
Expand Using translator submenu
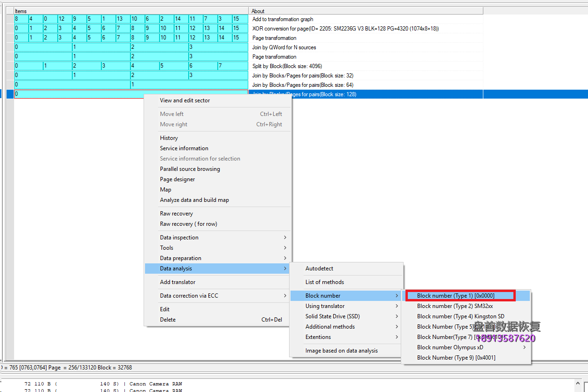tap(346, 306)
